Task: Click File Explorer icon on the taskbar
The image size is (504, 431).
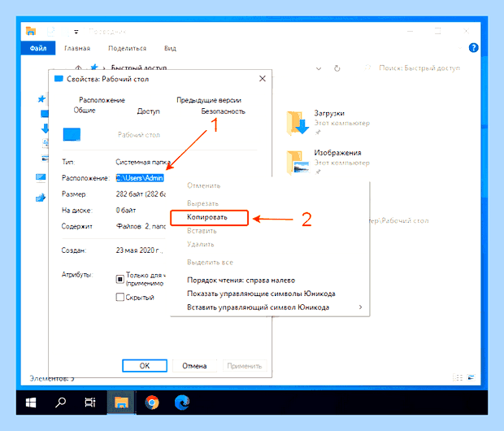Action: tap(121, 403)
